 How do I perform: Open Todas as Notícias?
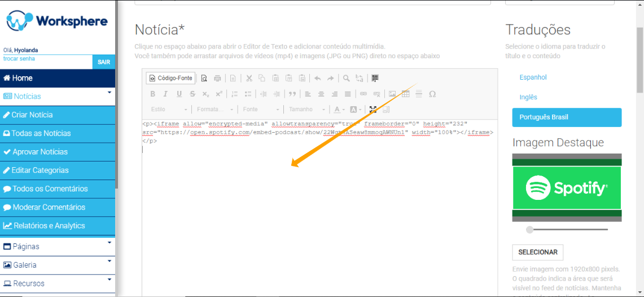click(58, 133)
